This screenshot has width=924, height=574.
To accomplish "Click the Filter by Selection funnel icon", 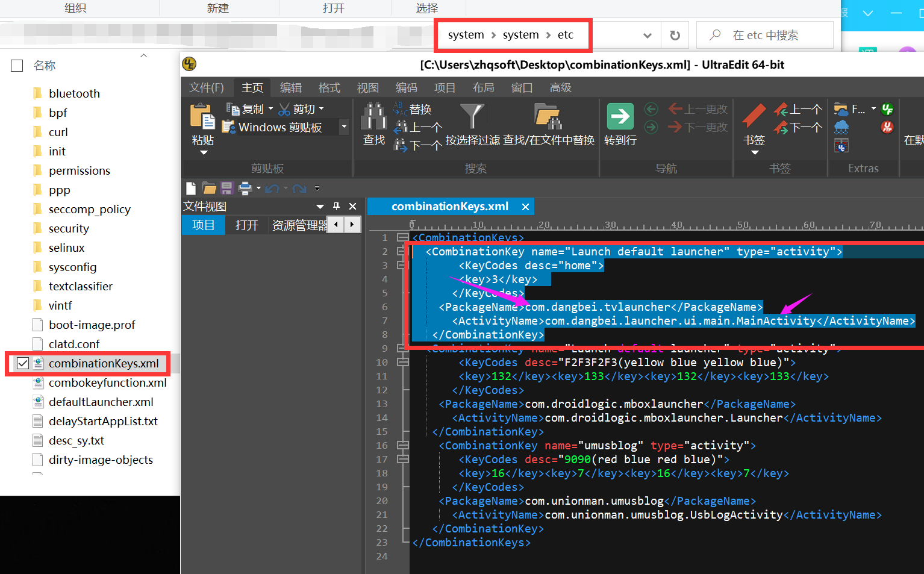I will point(472,116).
